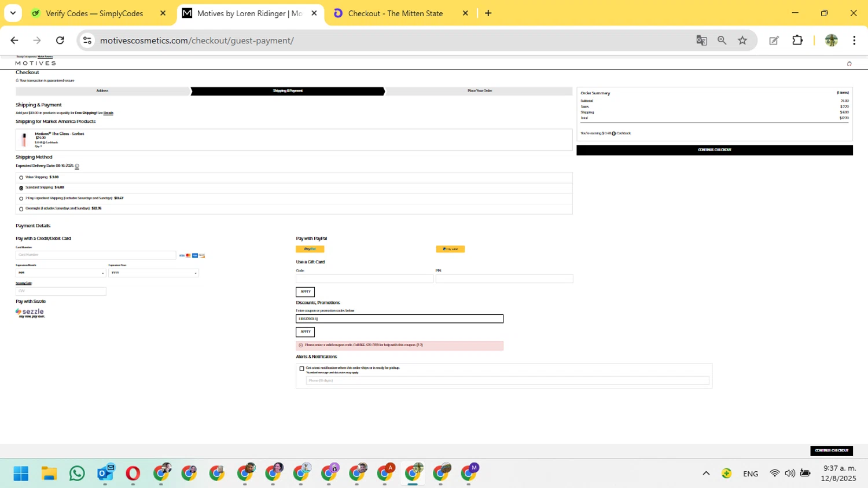Screen dimensions: 868x488
Task: Click Continue Checkout under Order Summary
Action: click(x=715, y=150)
